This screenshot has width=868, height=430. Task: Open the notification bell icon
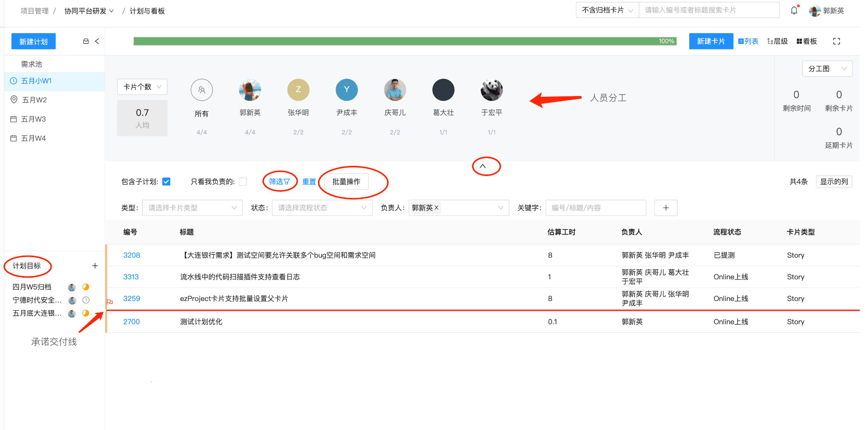(794, 10)
